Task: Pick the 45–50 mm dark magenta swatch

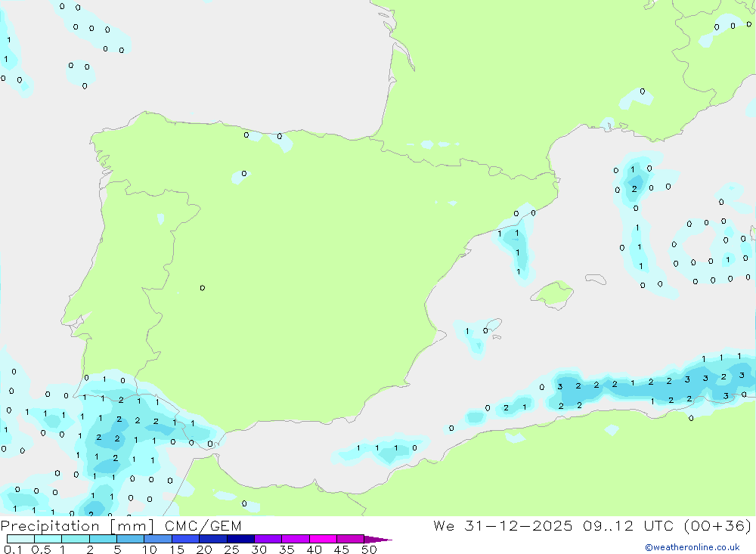Action: point(351,539)
